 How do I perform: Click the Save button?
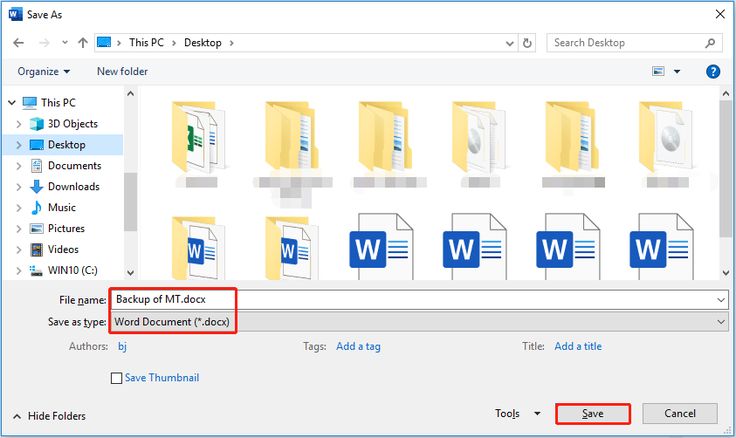point(592,414)
